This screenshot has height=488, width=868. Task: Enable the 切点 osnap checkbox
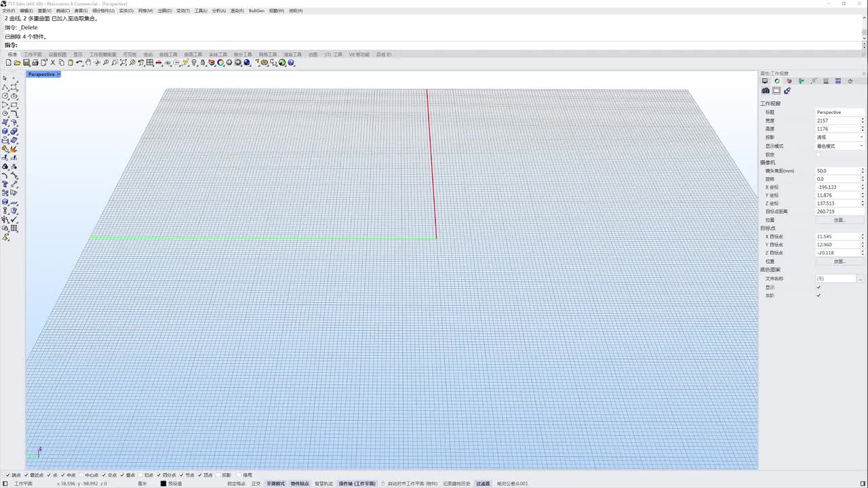pyautogui.click(x=140, y=475)
